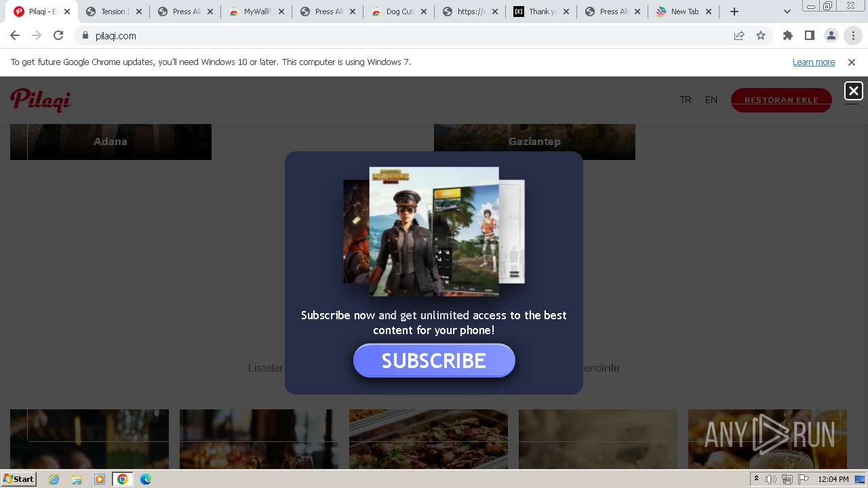Open a new tab with plus button
Screen dimensions: 868x488
(734, 12)
